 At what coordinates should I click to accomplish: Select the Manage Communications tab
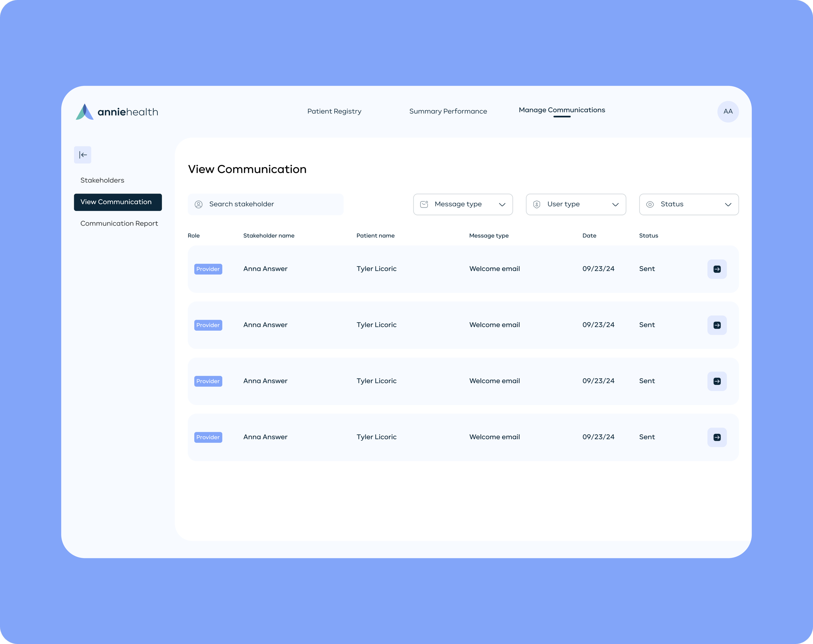[x=562, y=110]
